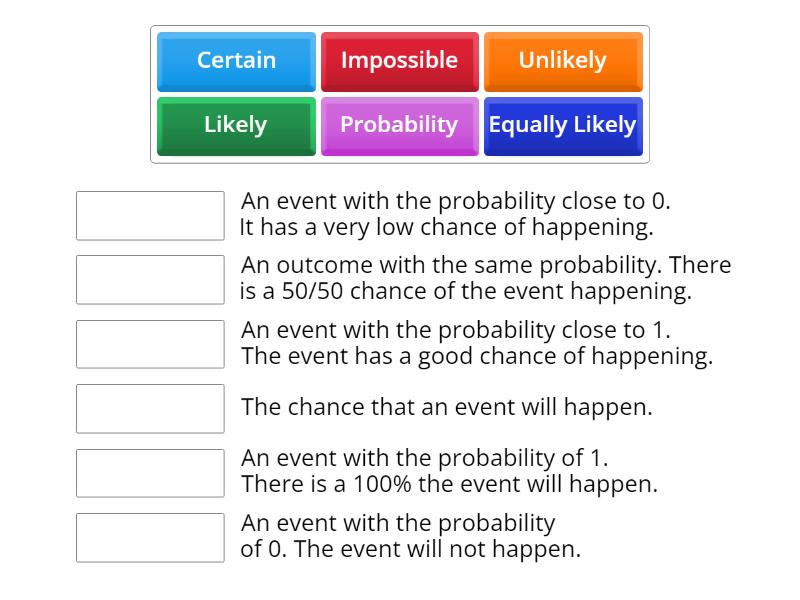The image size is (800, 600).
Task: Click the line 'is a 50/50 chance of the event happening.'
Action: click(x=466, y=292)
